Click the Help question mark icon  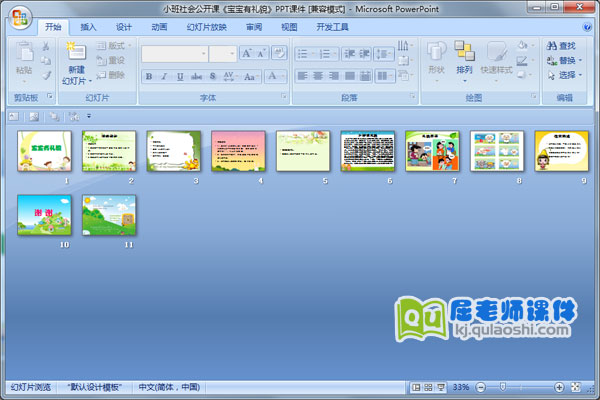pyautogui.click(x=587, y=27)
